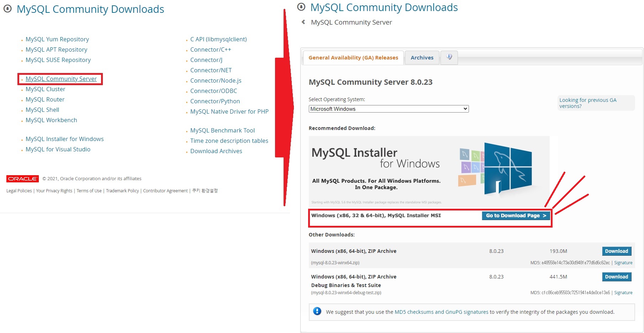Click Legal Policies in the footer
The image size is (644, 333).
pos(19,191)
